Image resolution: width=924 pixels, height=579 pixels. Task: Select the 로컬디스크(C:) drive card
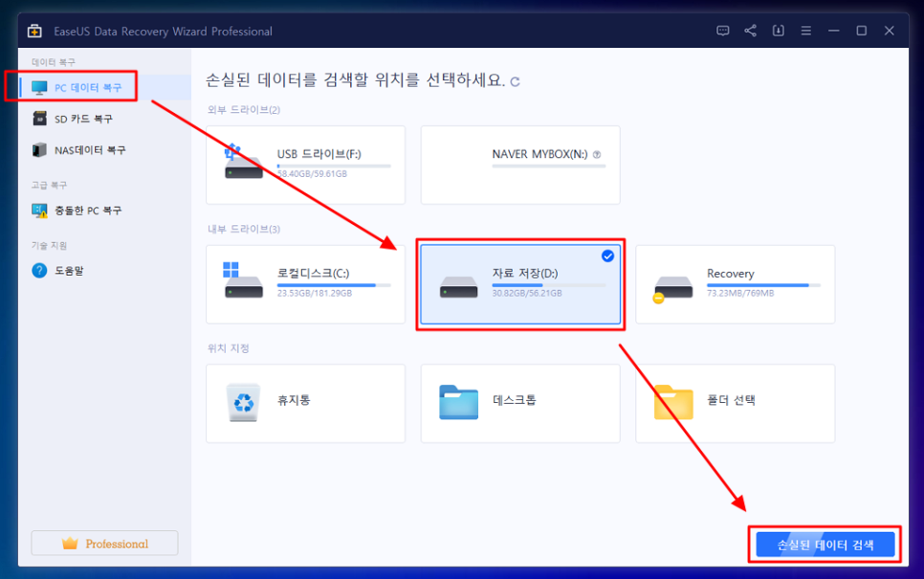[x=305, y=284]
